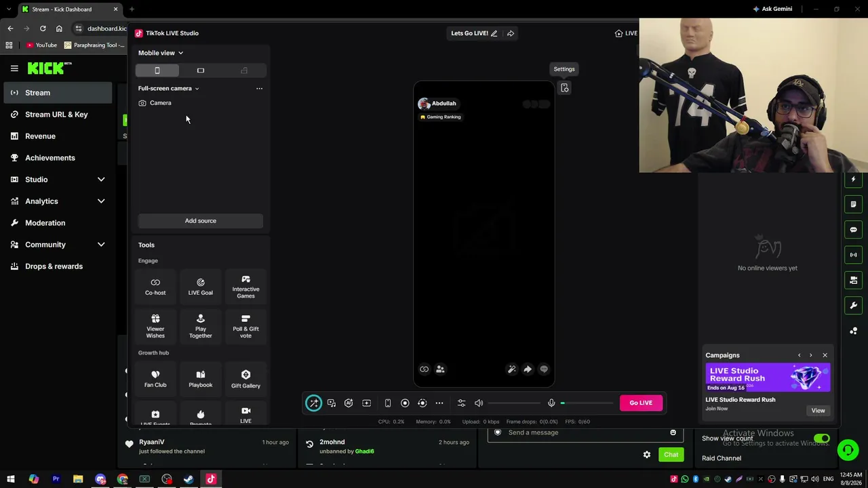Expand the Studio section in Kick
The width and height of the screenshot is (868, 488).
click(x=58, y=180)
